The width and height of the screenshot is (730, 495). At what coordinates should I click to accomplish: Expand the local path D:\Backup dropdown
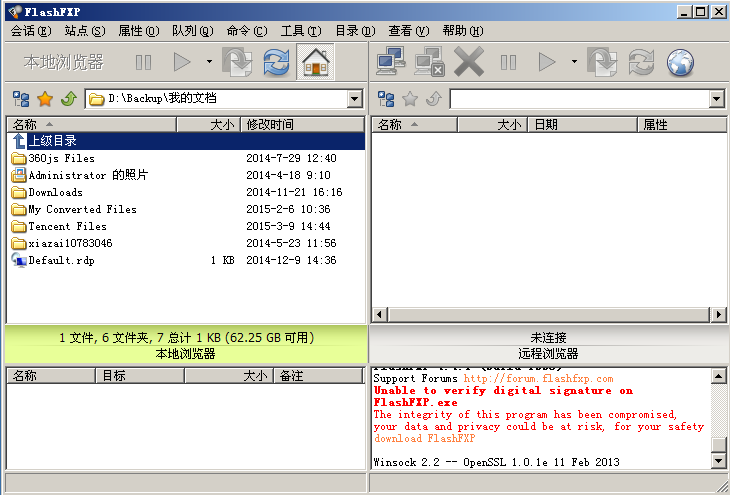tap(355, 99)
